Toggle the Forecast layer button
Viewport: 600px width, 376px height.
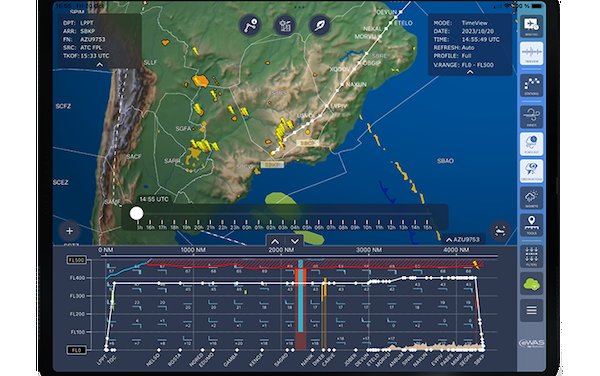tap(532, 144)
